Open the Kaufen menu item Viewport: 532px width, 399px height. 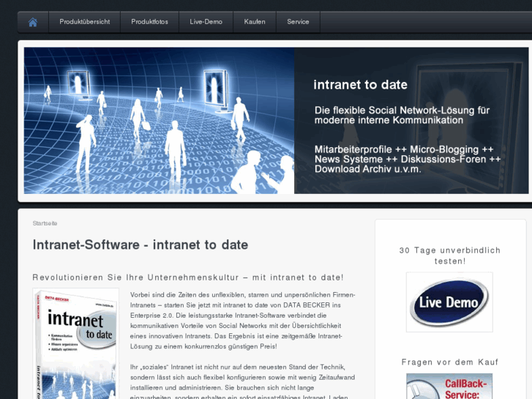click(255, 22)
